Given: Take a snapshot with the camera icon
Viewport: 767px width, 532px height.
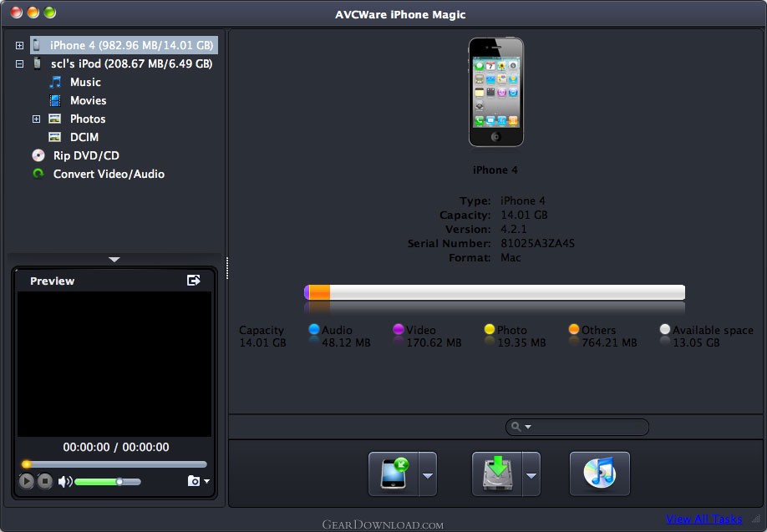Looking at the screenshot, I should click(194, 481).
